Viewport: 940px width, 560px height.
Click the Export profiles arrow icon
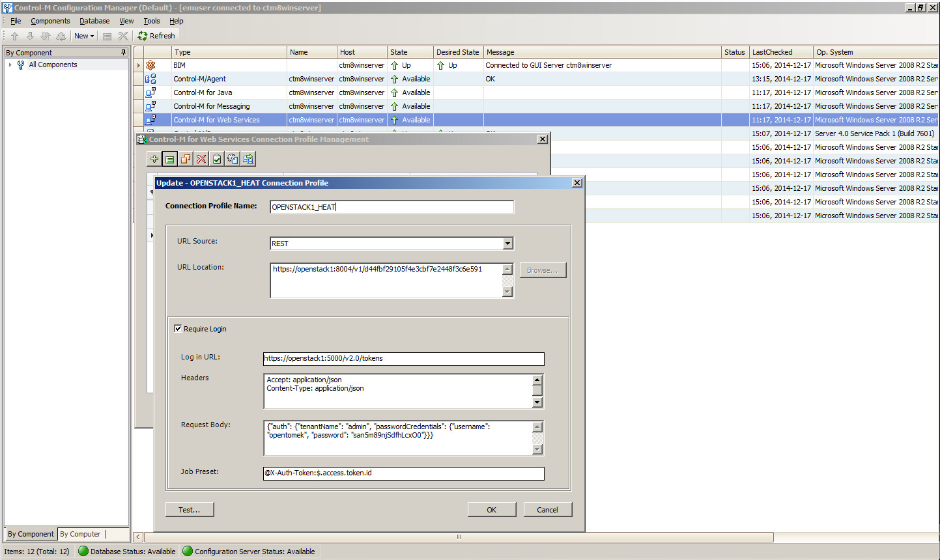(248, 159)
